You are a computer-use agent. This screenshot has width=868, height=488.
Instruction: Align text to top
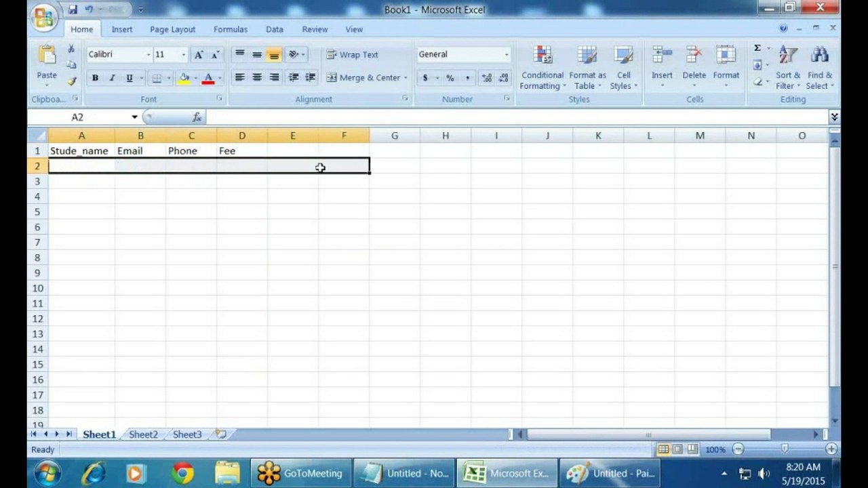pyautogui.click(x=239, y=54)
